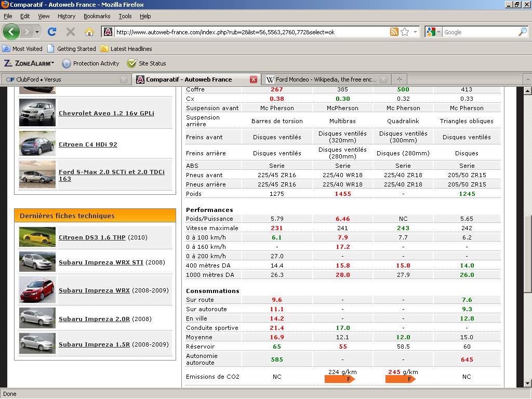Switch to the Ford Mondeo Wikipedia tab
The image size is (532, 399).
click(325, 79)
